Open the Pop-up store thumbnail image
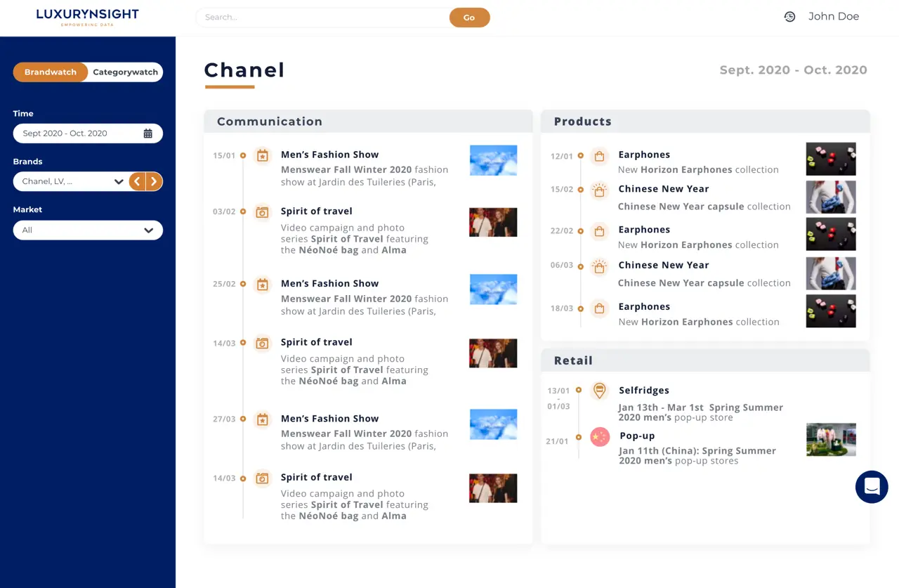Viewport: 899px width, 588px height. pyautogui.click(x=831, y=440)
